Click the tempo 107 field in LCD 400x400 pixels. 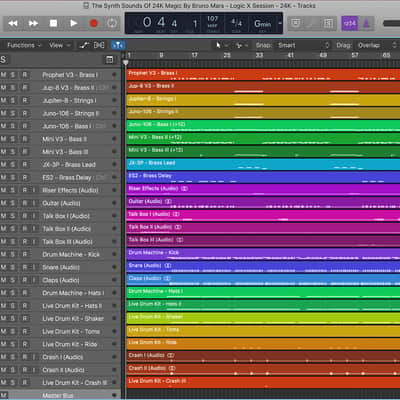pos(213,22)
